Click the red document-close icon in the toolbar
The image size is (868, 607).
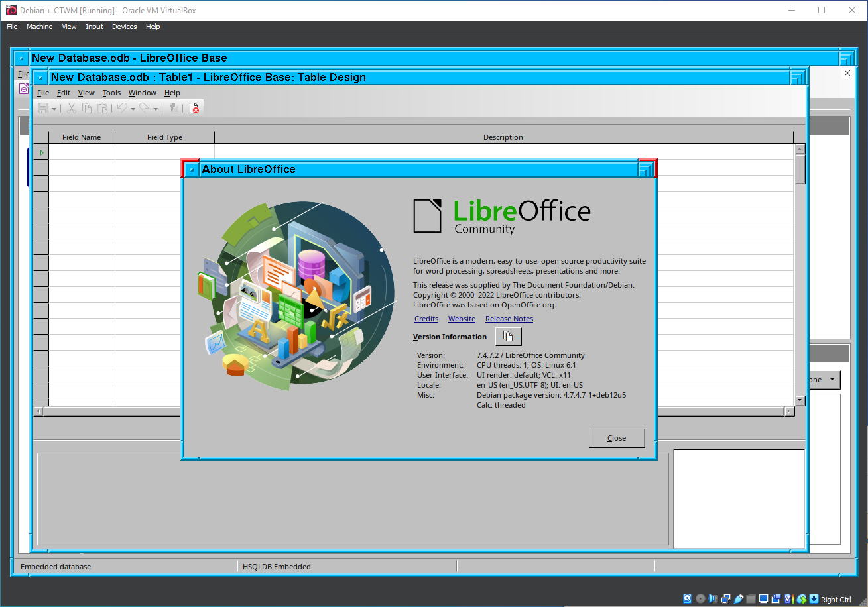pyautogui.click(x=194, y=108)
